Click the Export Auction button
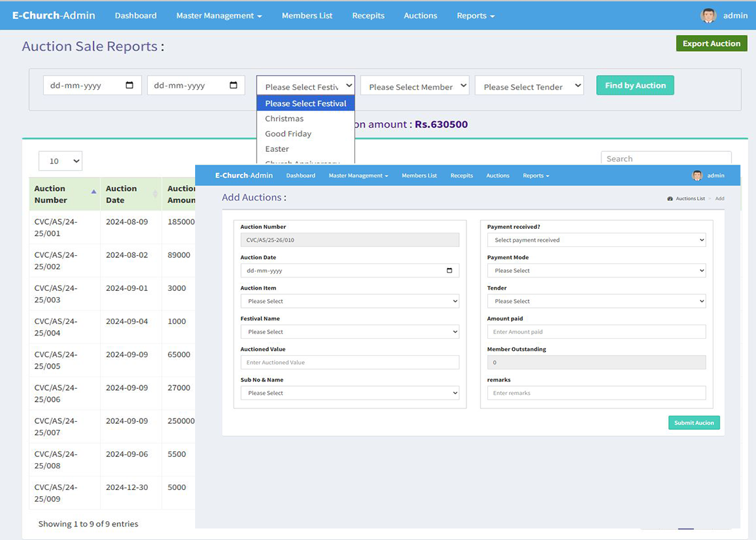 point(711,44)
